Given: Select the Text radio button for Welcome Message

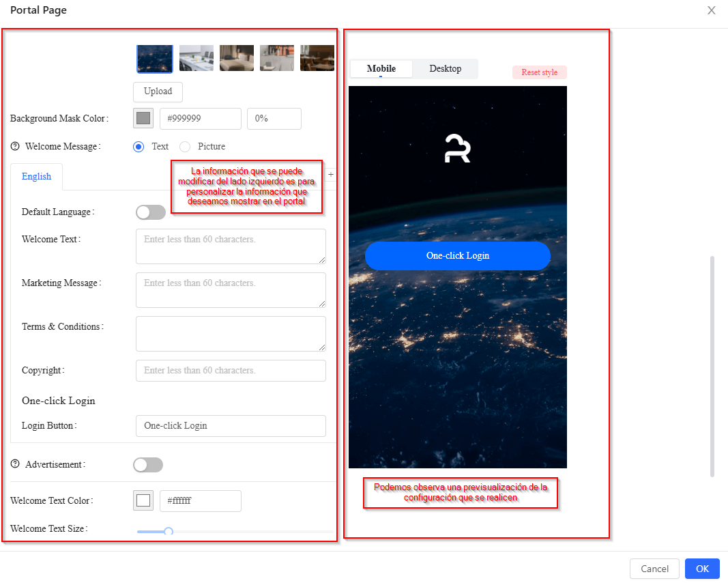Looking at the screenshot, I should [139, 146].
